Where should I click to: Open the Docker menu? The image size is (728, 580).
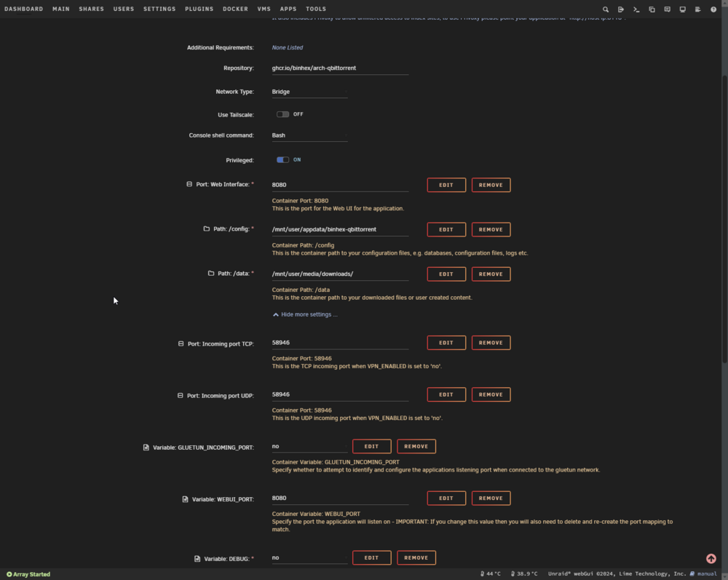(235, 9)
